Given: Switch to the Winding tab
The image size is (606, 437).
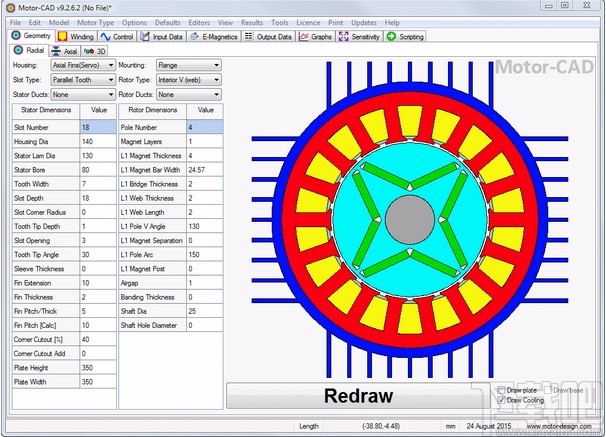Looking at the screenshot, I should click(76, 37).
